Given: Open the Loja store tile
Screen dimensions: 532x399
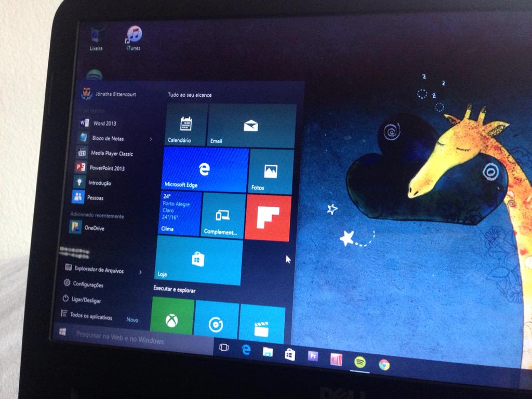Looking at the screenshot, I should pyautogui.click(x=198, y=260).
